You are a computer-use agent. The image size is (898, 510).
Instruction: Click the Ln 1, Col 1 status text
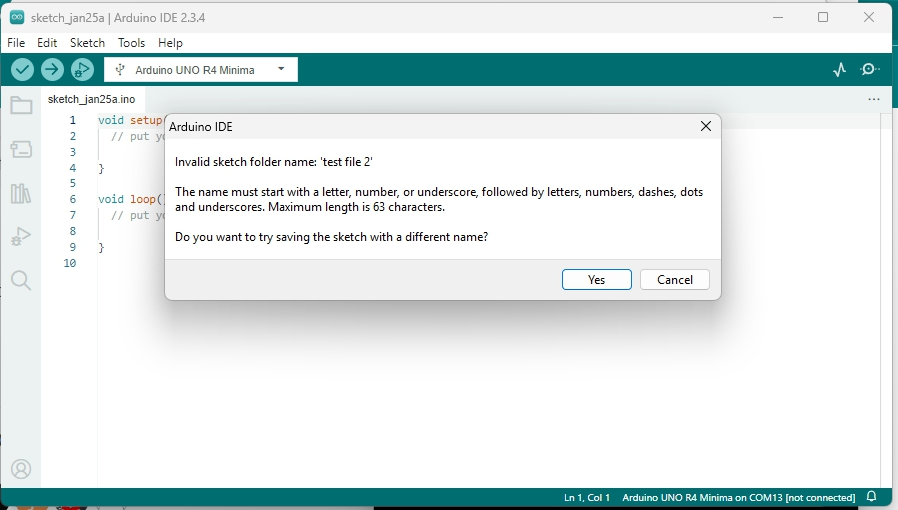click(x=587, y=497)
